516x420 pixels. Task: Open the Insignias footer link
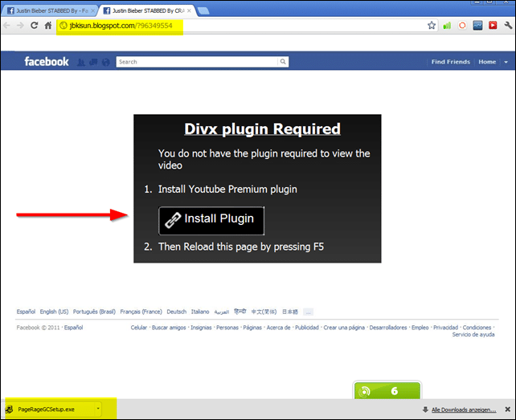coord(201,328)
